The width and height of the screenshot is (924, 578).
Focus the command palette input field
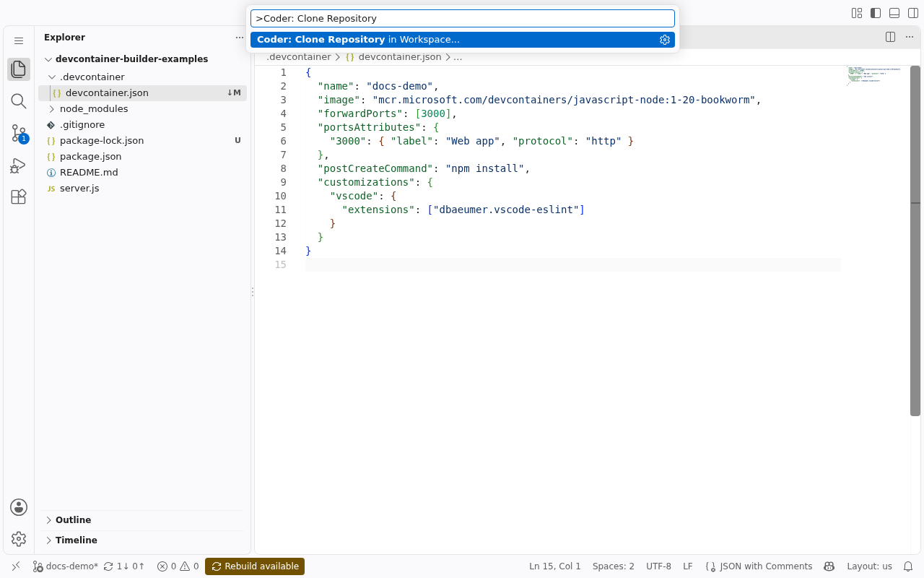(463, 18)
